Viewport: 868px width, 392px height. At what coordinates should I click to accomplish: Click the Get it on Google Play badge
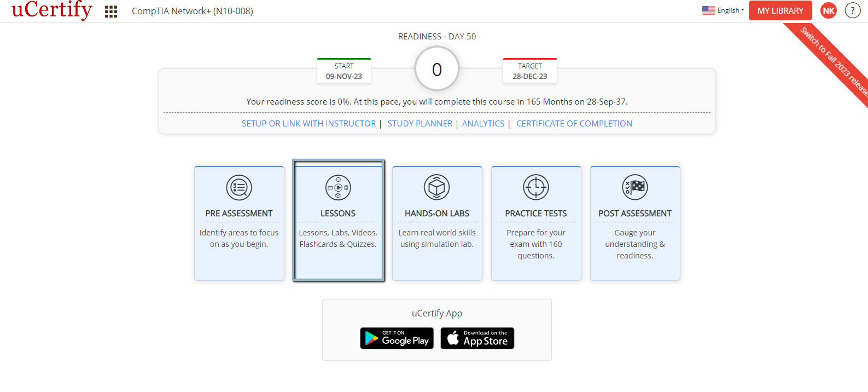click(397, 338)
